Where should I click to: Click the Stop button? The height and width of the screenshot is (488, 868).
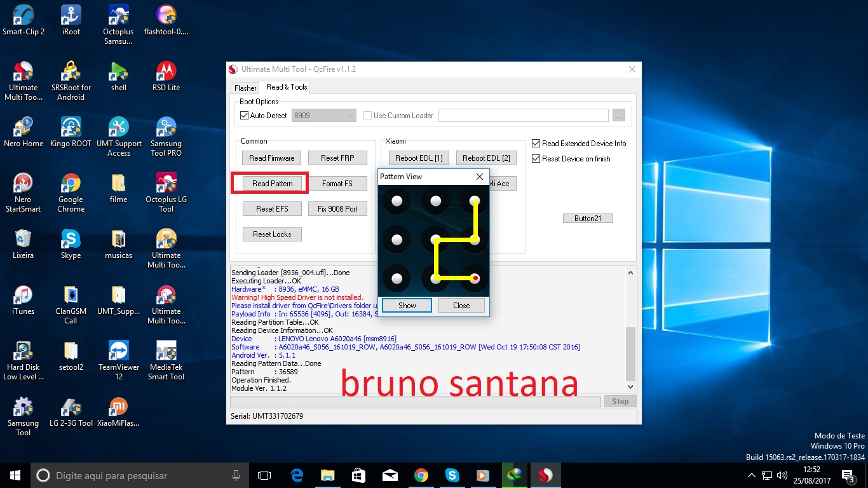pyautogui.click(x=620, y=402)
